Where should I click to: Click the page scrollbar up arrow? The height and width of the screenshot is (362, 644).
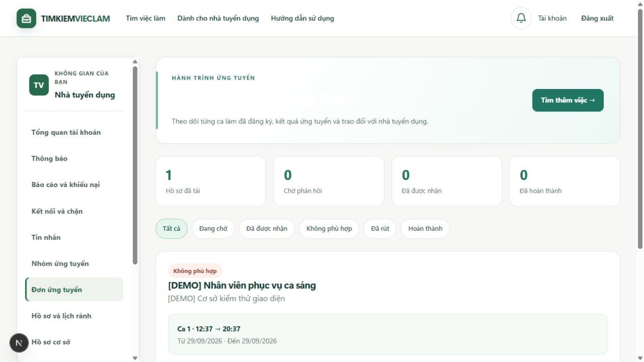(x=640, y=4)
